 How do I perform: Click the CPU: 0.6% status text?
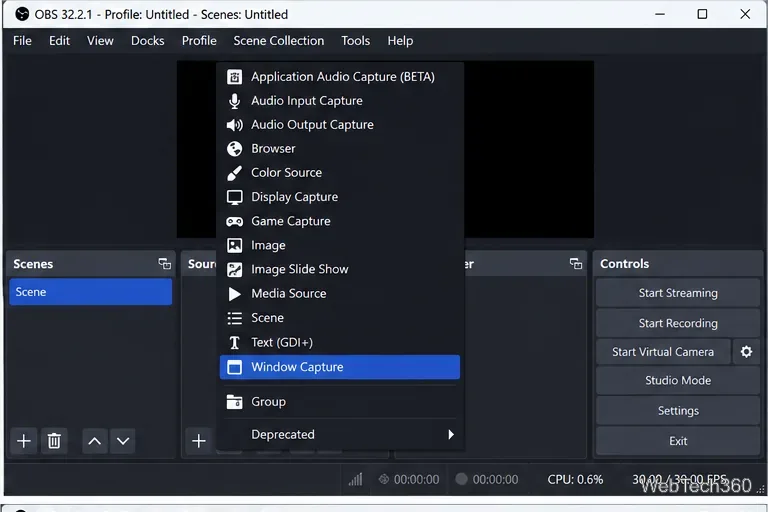point(575,479)
